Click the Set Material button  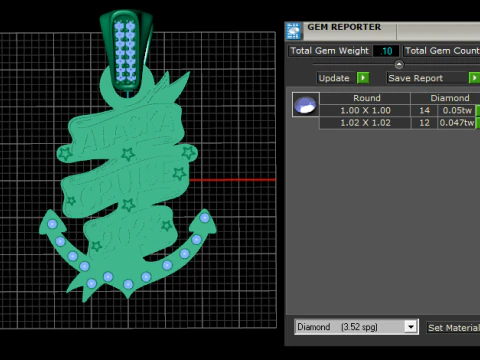tap(453, 328)
